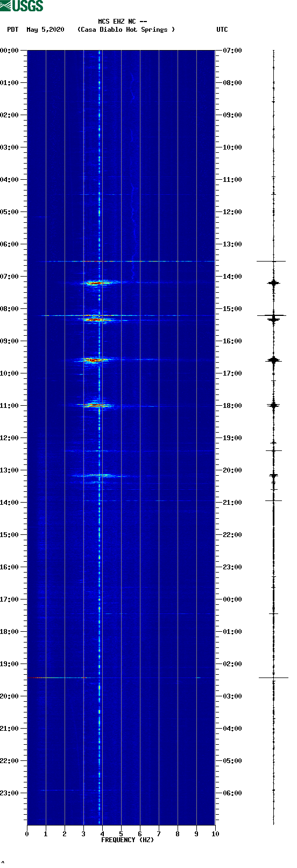This screenshot has height=868, width=297.
Task: Click the PDT '19:00' time label
Action: point(9,664)
